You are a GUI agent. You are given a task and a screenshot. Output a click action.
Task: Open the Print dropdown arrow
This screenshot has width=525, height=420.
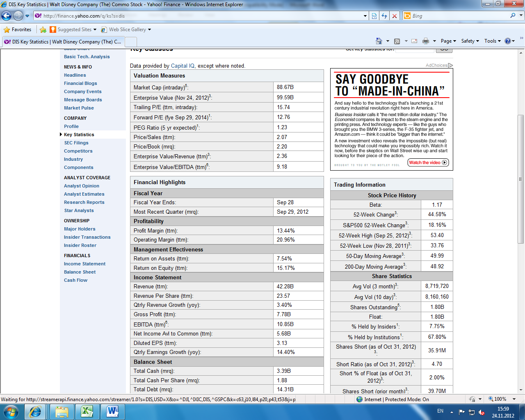click(x=434, y=41)
